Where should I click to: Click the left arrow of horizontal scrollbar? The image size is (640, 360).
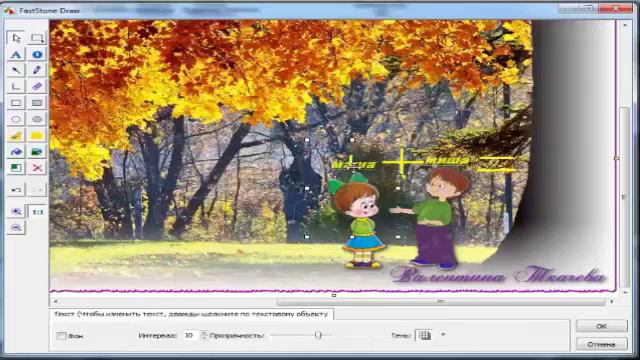click(x=56, y=301)
